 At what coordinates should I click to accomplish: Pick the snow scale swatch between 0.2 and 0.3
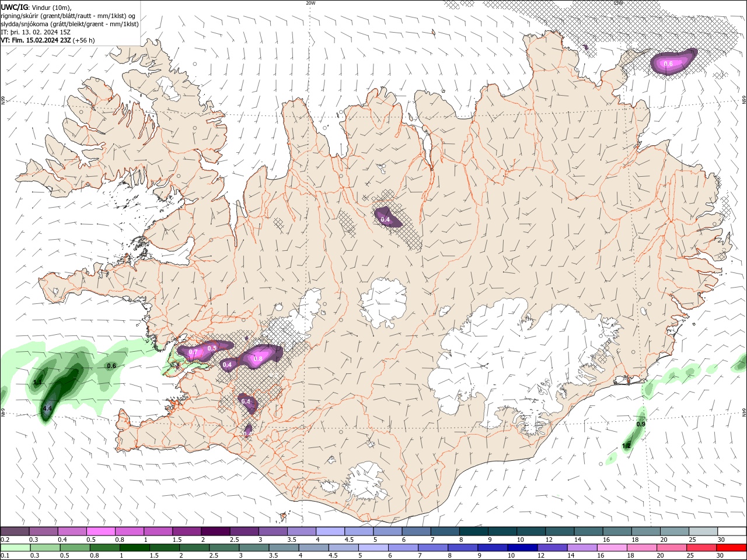point(15,531)
